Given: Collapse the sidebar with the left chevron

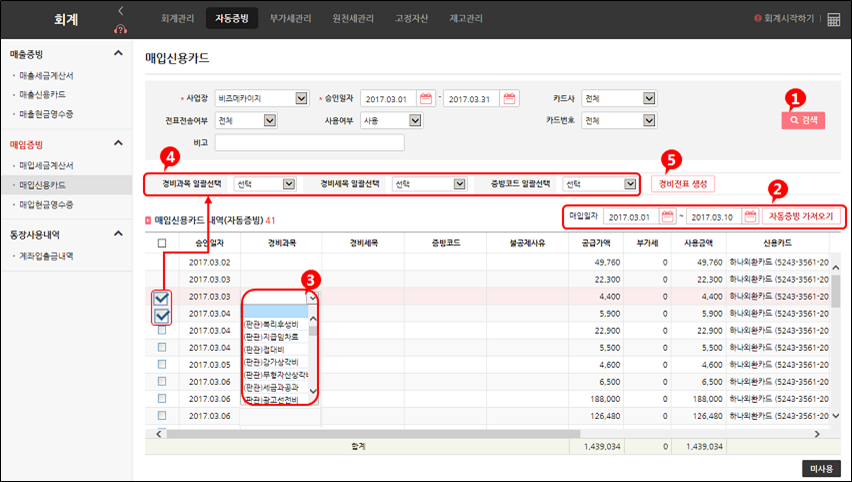Looking at the screenshot, I should (x=121, y=10).
